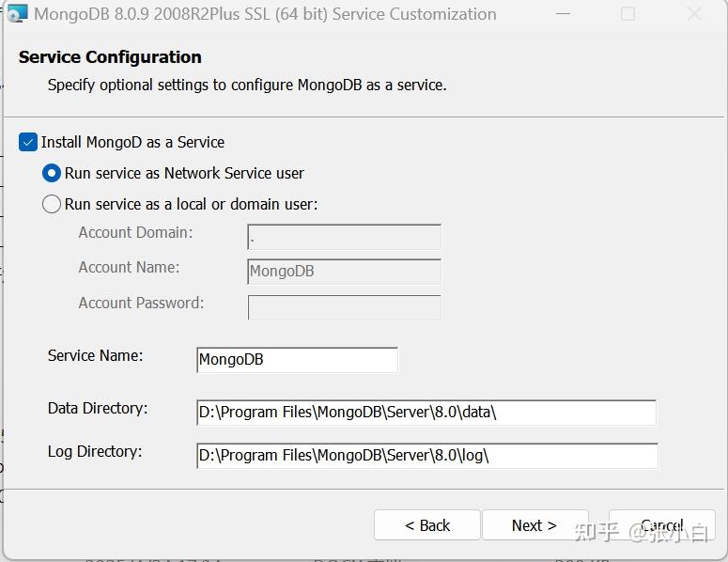The image size is (728, 562).
Task: Close the MongoDB installer window
Action: pos(694,14)
